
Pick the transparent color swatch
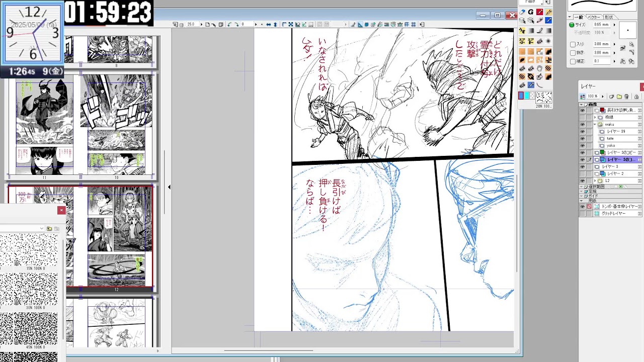pos(533,96)
